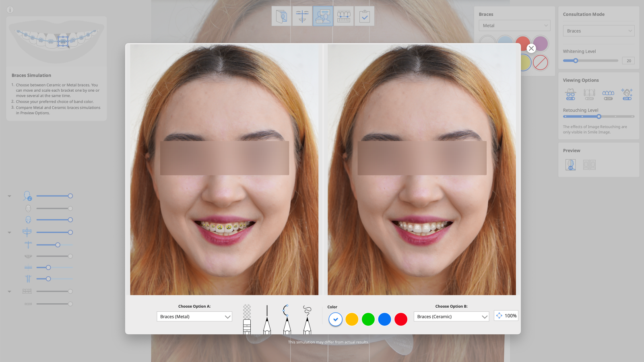This screenshot has width=644, height=362.
Task: Adjust the midline cross opacity slider
Action: coord(54,245)
